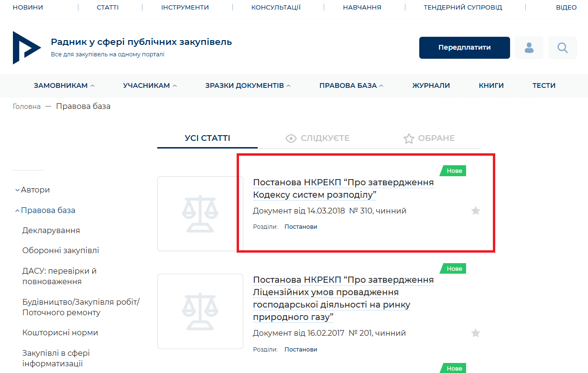Open Постанова НКРЕКП Ліцензійних умов природного газу
Screen dimensions: 588x373
coord(343,298)
